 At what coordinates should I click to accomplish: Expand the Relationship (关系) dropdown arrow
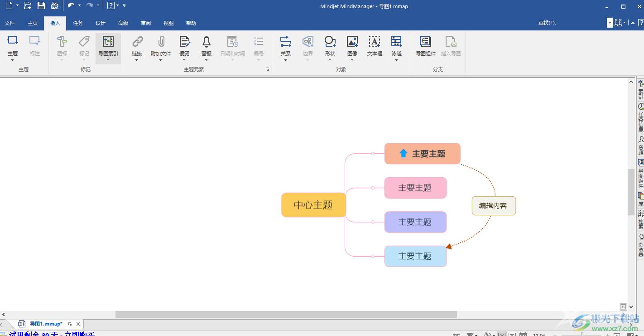click(285, 60)
